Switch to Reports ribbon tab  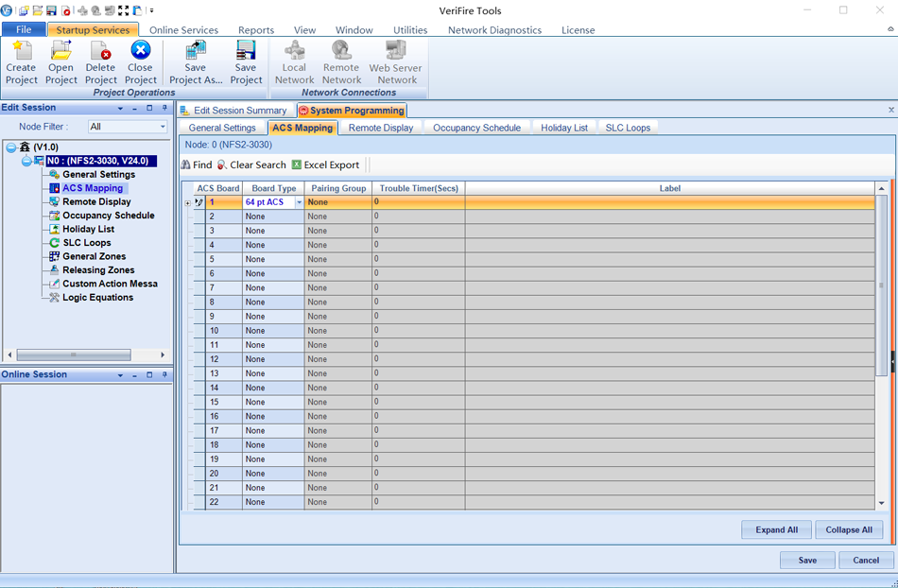tap(256, 30)
